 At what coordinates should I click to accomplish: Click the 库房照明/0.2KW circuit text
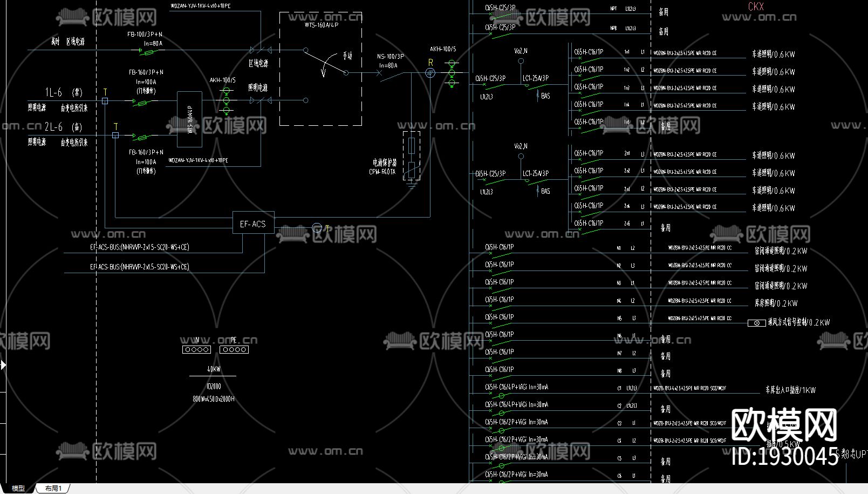coord(776,303)
